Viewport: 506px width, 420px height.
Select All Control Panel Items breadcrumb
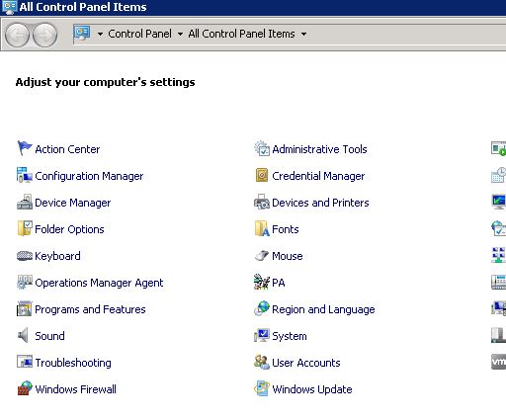tap(241, 34)
